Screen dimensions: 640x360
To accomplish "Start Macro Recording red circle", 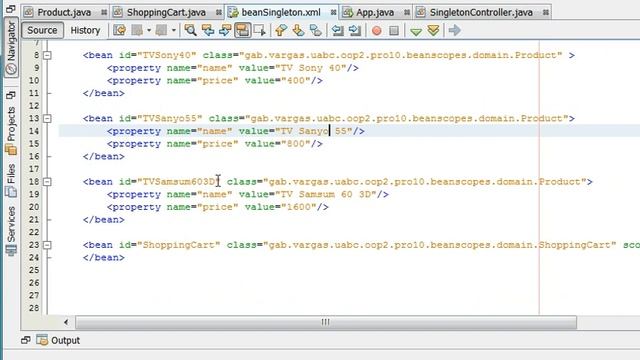I will (x=377, y=31).
